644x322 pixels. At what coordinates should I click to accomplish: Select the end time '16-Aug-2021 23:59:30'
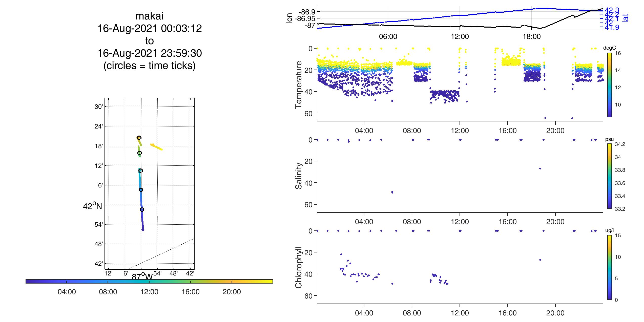coord(150,53)
